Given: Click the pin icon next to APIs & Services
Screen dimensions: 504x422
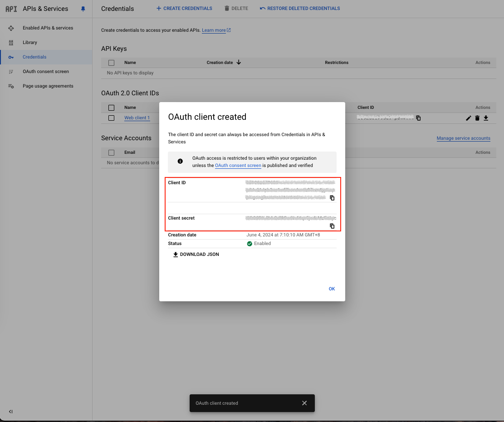Looking at the screenshot, I should (83, 9).
